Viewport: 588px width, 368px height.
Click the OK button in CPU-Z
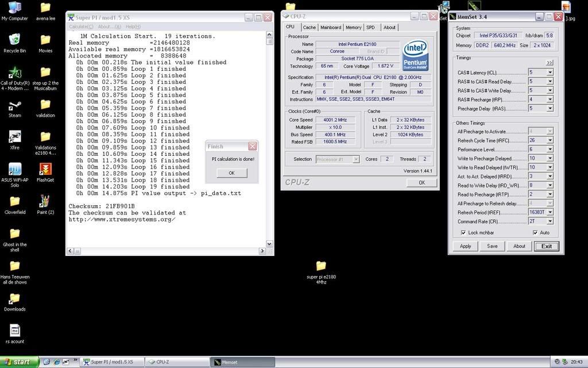[x=422, y=182]
